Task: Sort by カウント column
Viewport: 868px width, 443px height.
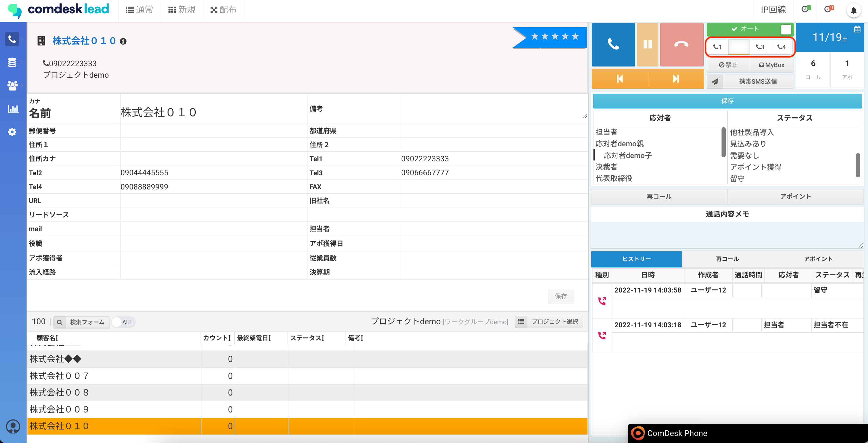Action: click(217, 338)
